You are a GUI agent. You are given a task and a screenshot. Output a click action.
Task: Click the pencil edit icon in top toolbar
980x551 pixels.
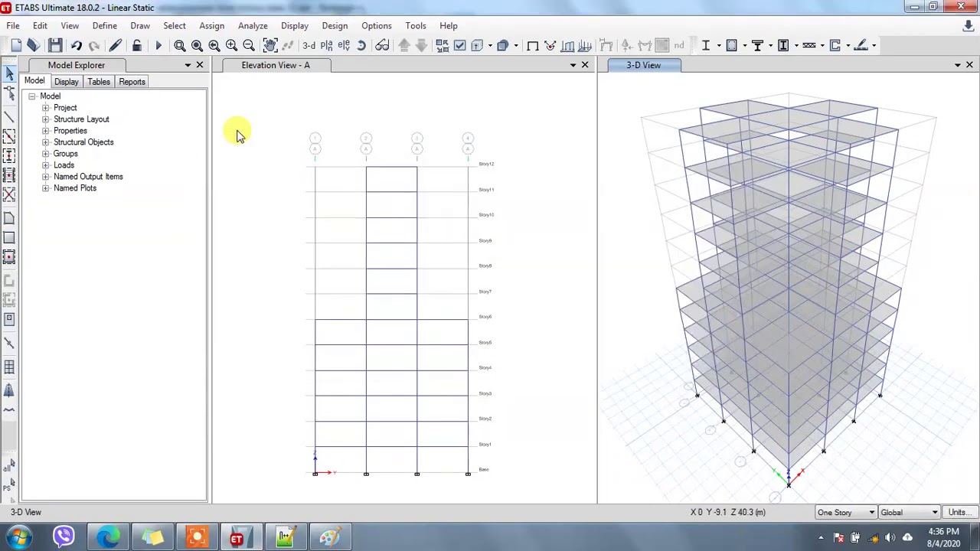(x=116, y=46)
